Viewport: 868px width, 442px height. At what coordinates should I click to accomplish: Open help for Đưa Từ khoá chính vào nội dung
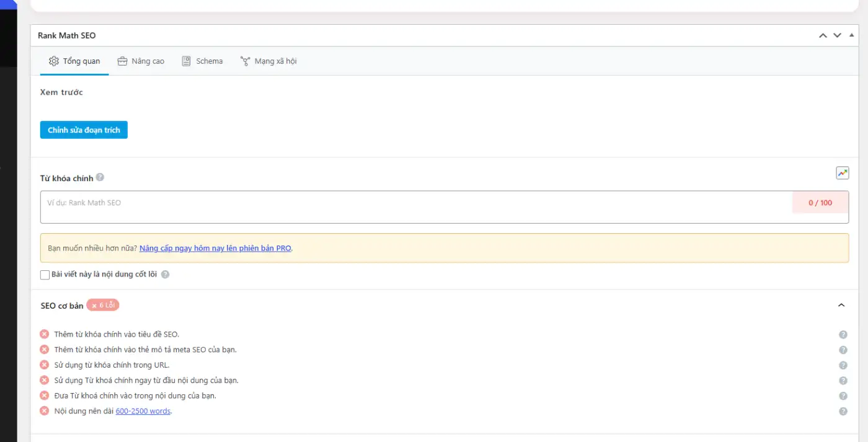click(843, 396)
